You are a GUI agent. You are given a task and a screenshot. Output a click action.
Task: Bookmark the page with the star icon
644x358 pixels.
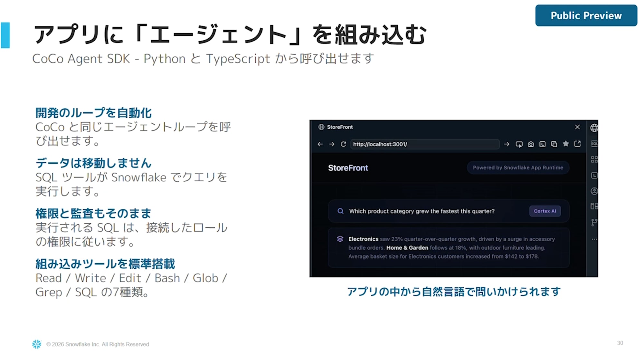pos(565,144)
